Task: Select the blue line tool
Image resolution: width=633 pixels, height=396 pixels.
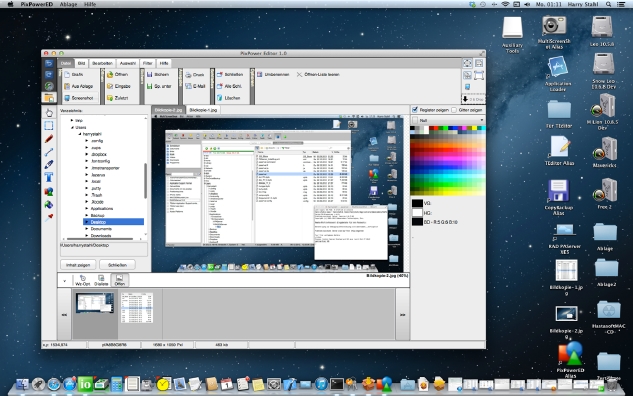Action: 49,152
